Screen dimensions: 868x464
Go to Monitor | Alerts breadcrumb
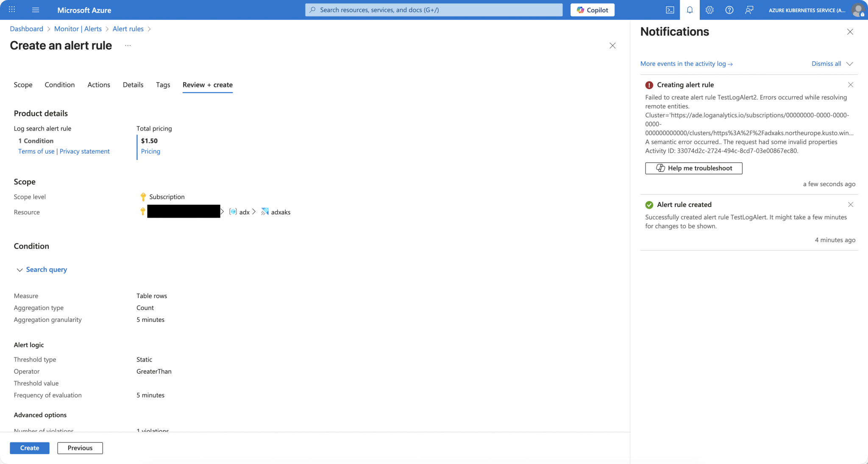(78, 29)
